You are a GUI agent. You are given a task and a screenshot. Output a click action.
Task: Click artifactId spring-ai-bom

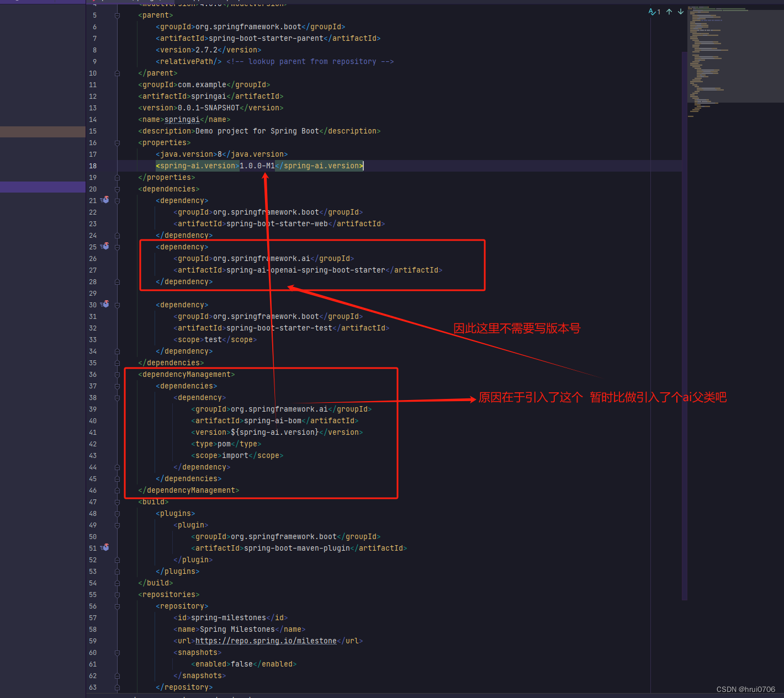[x=273, y=420]
